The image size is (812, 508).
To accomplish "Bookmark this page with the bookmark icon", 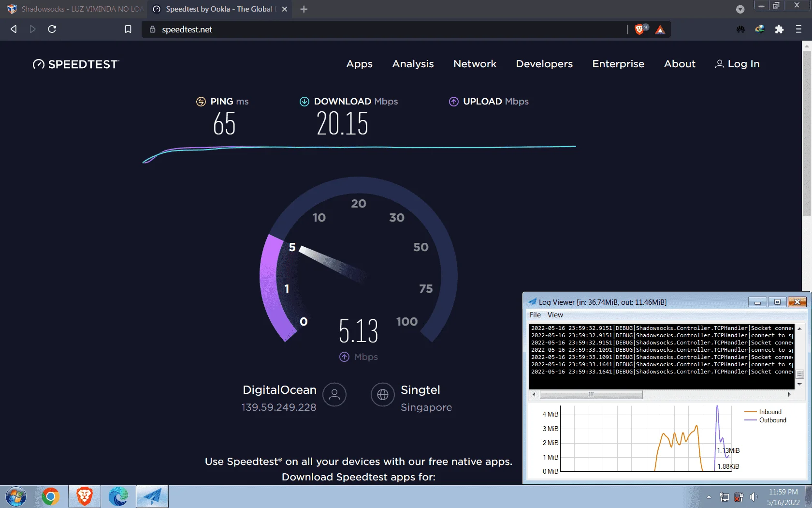I will pos(128,30).
